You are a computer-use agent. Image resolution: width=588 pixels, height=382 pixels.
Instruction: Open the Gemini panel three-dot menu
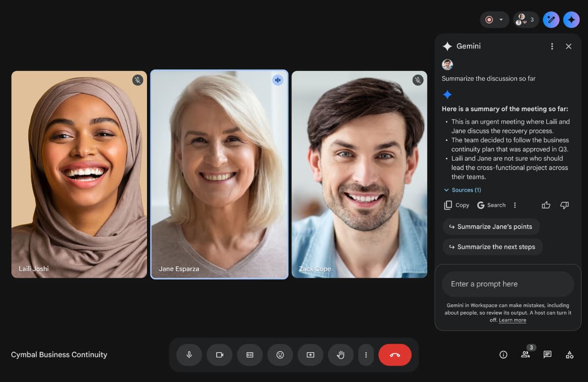pos(552,46)
